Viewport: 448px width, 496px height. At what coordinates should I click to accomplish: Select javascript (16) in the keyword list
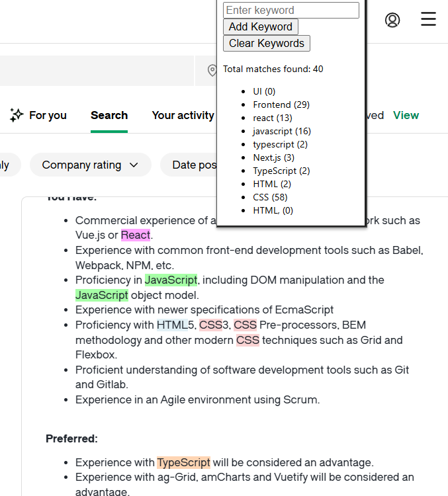coord(281,131)
